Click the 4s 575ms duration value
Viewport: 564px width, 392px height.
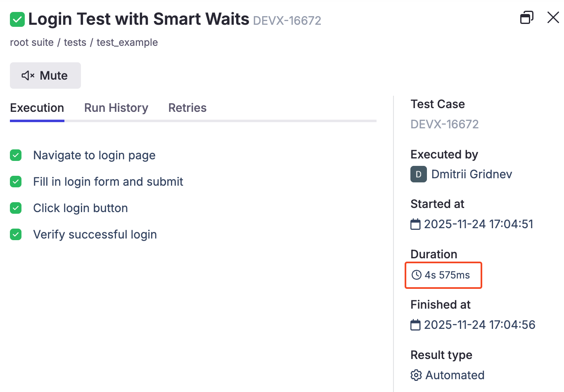click(447, 275)
